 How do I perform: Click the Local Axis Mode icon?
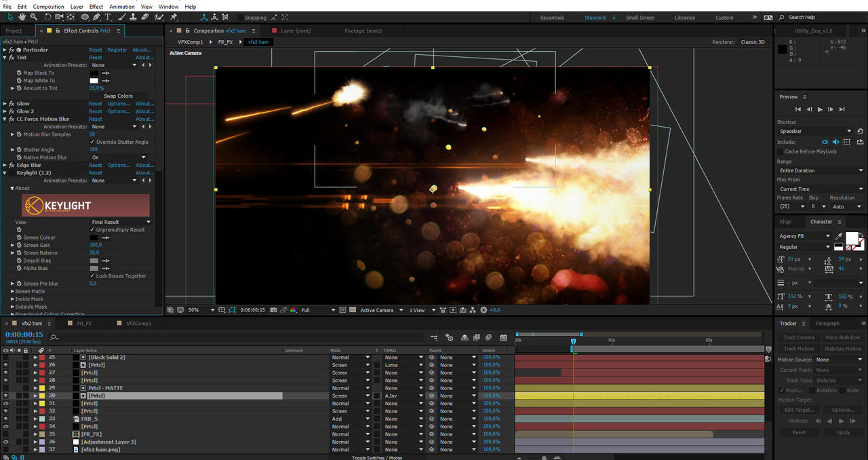204,17
